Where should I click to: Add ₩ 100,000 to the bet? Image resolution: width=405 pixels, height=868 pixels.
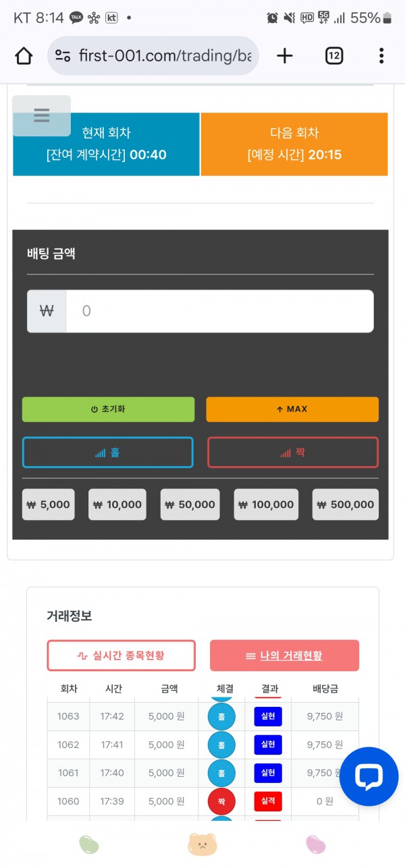[266, 504]
